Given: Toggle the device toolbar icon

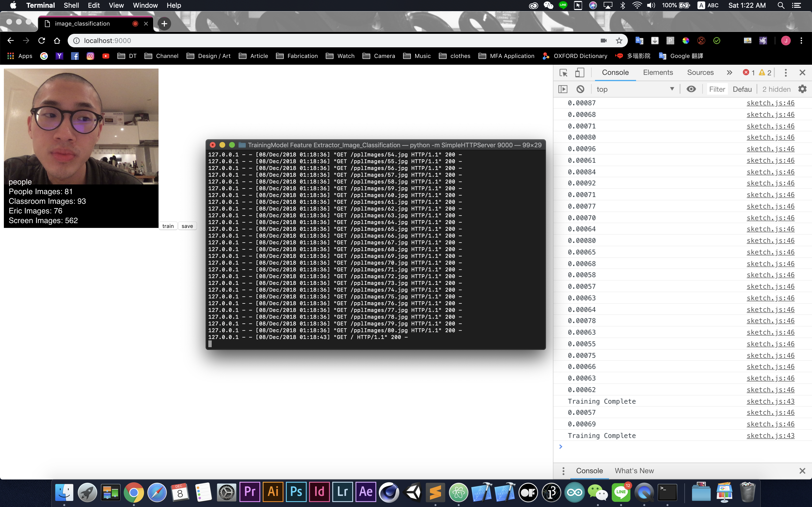Looking at the screenshot, I should coord(580,73).
